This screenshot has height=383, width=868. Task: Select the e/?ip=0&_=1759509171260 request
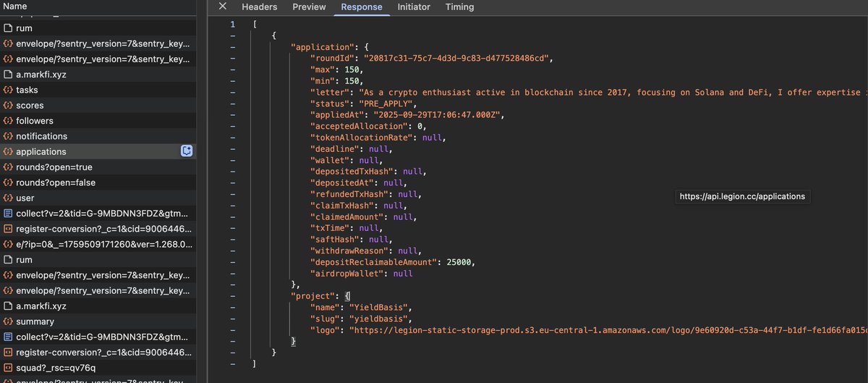(x=98, y=244)
